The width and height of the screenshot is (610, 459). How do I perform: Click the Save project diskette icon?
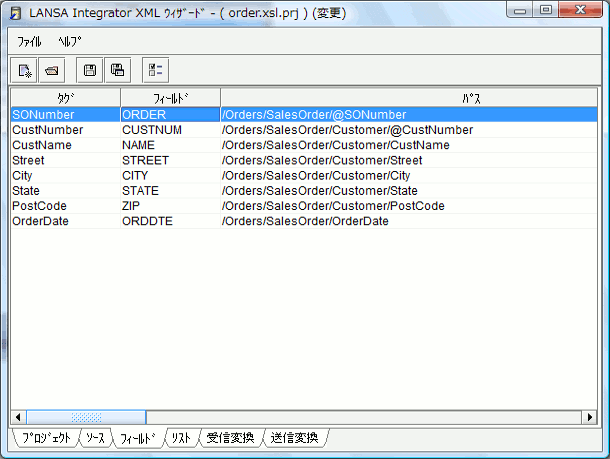(x=90, y=70)
